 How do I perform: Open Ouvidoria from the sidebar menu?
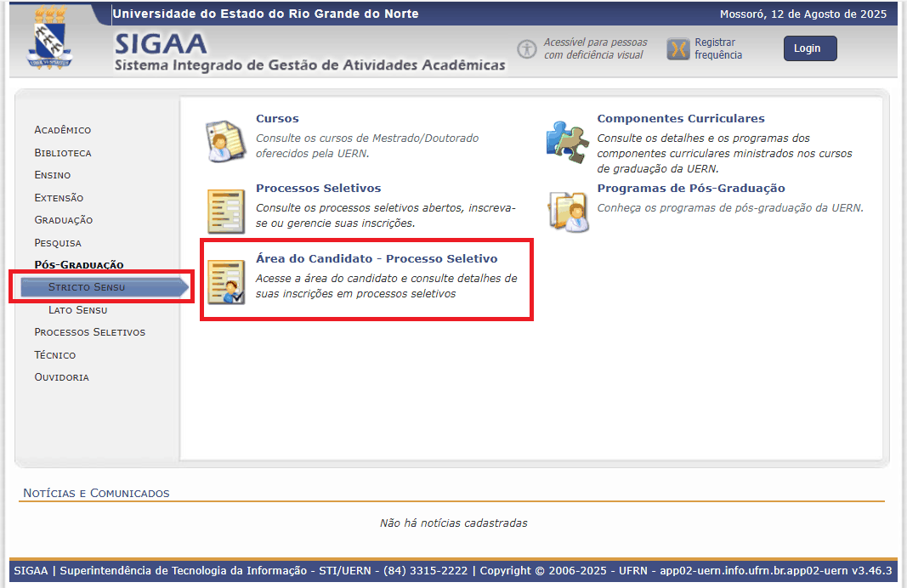tap(61, 377)
